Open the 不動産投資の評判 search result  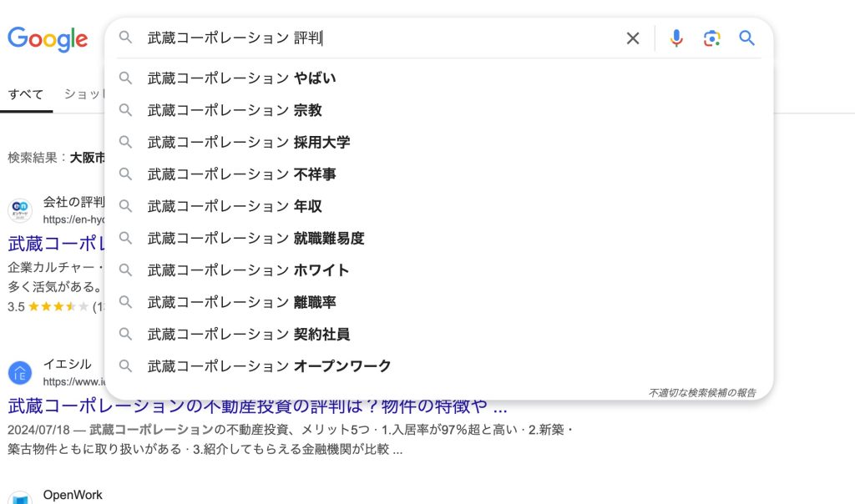257,407
